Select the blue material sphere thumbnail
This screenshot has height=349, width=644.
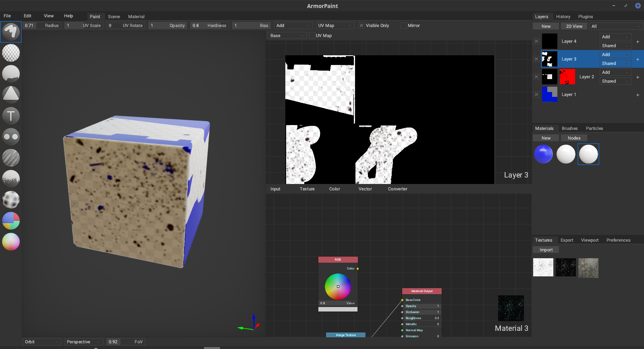(x=543, y=154)
